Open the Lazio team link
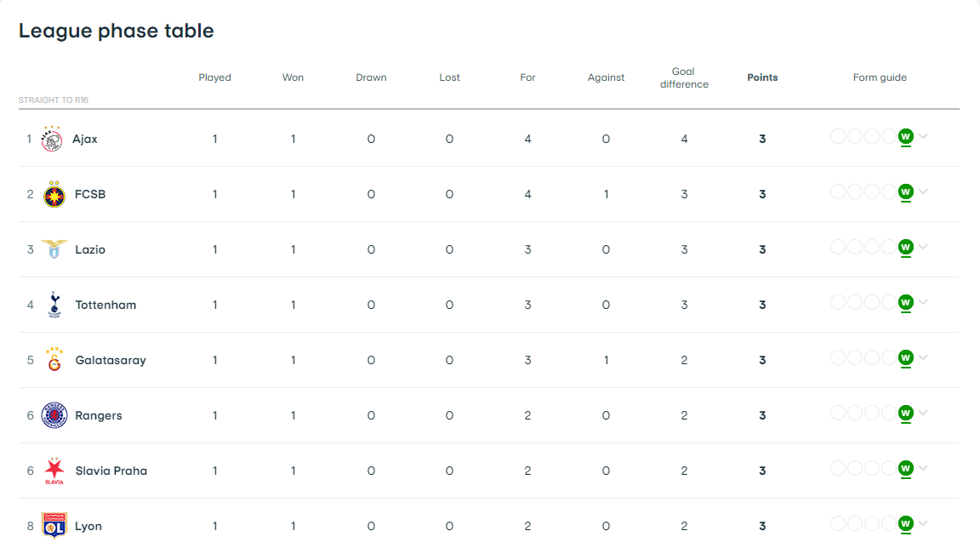Screen dimensions: 980x548 90,249
